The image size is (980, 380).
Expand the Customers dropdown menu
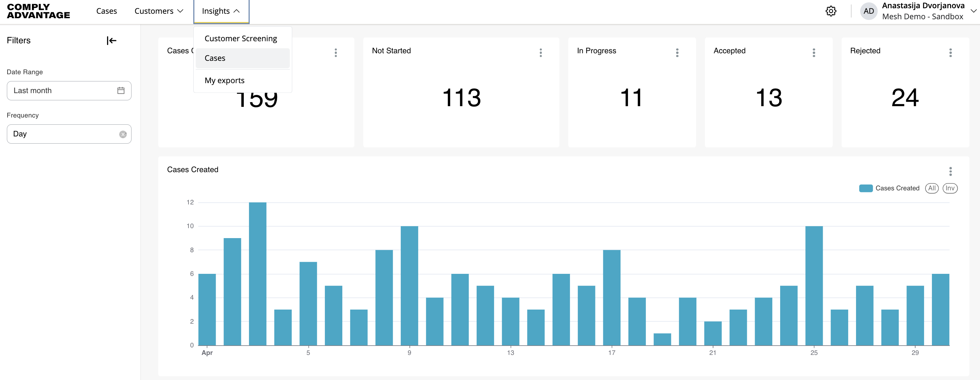click(159, 11)
